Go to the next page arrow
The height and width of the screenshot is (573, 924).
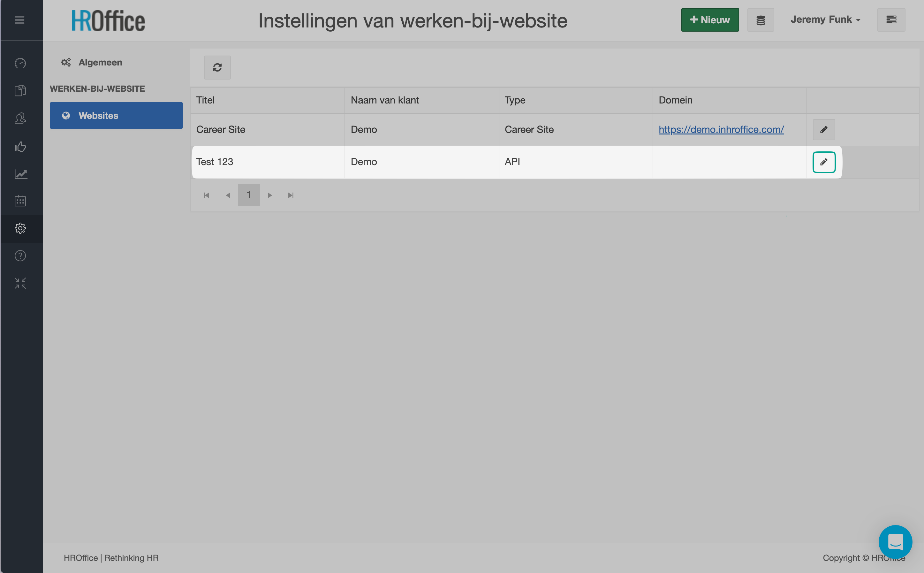(x=270, y=195)
